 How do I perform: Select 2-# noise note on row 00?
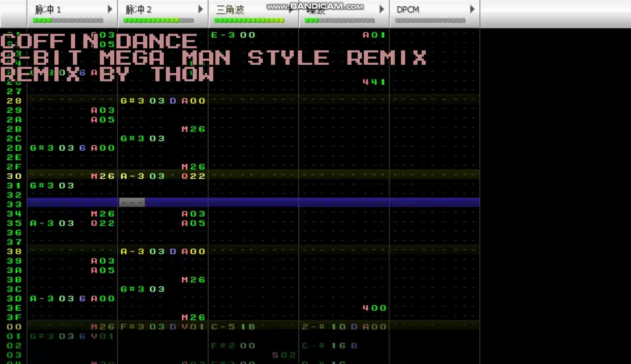point(313,327)
